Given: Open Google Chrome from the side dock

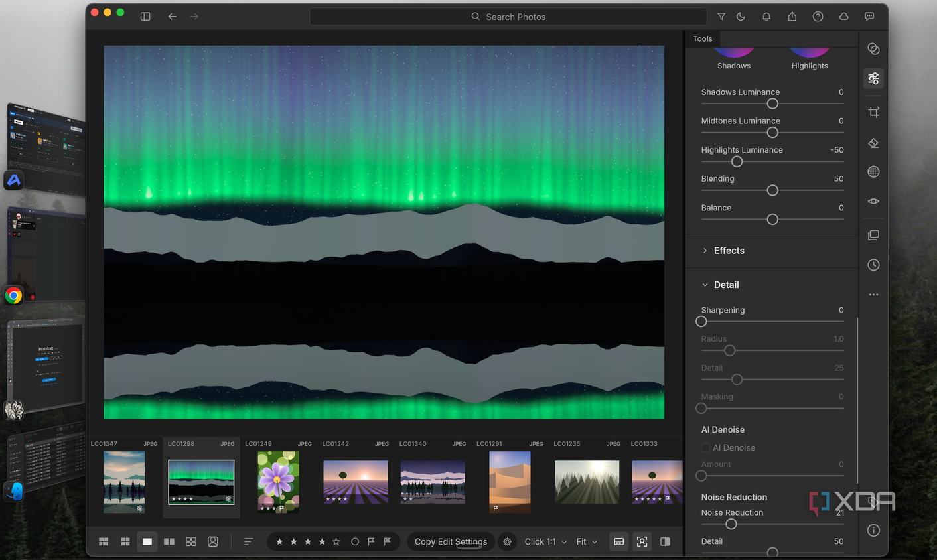Looking at the screenshot, I should click(13, 295).
